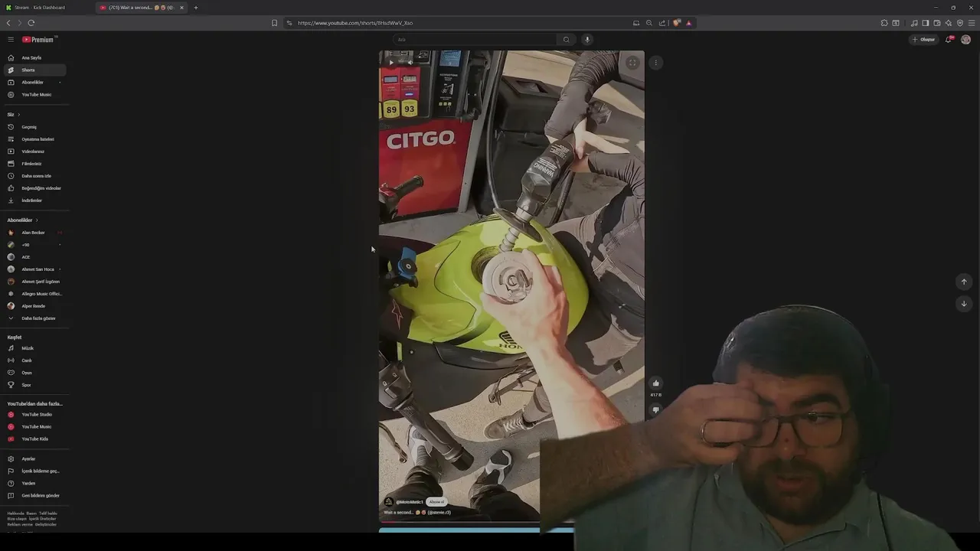Open Oynatma listeleri playlists
Viewport: 980px width, 551px height.
tap(34, 139)
